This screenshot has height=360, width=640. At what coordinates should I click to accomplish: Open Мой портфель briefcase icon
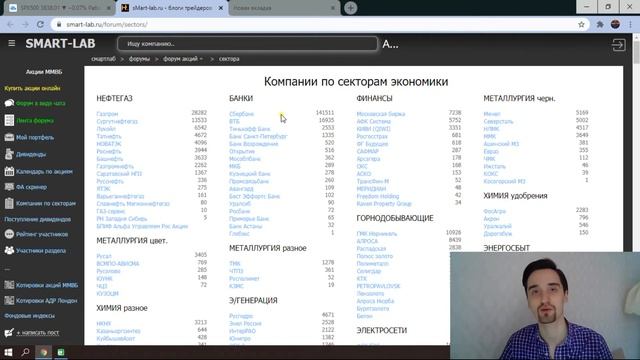9,138
